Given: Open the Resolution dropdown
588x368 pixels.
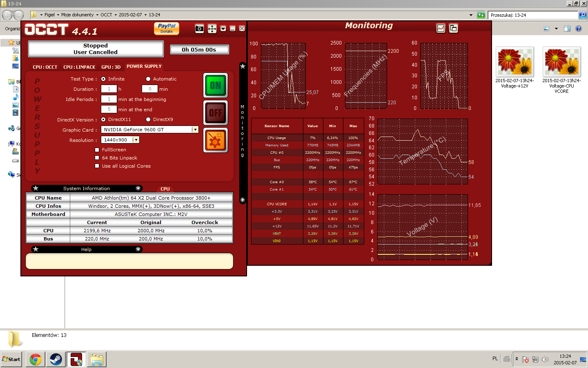Looking at the screenshot, I should click(x=136, y=140).
